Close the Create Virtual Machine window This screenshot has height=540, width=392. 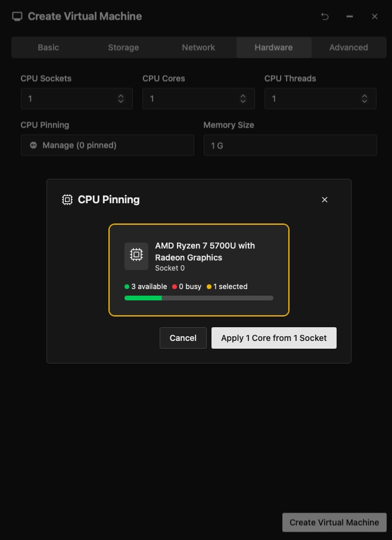pyautogui.click(x=375, y=17)
